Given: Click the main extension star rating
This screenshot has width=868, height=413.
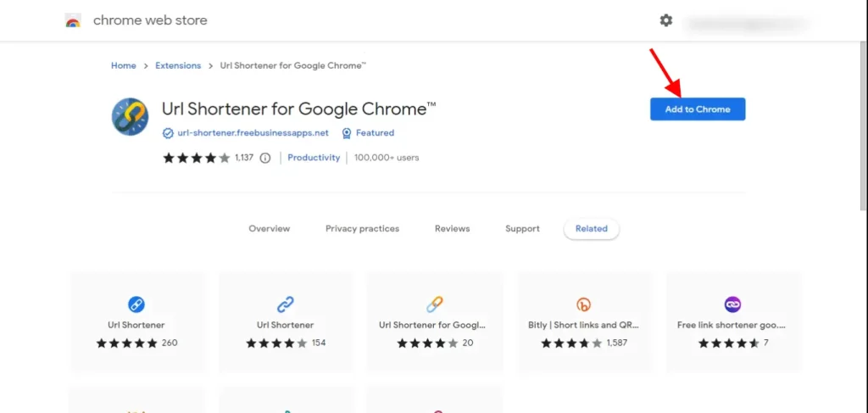Looking at the screenshot, I should click(196, 158).
